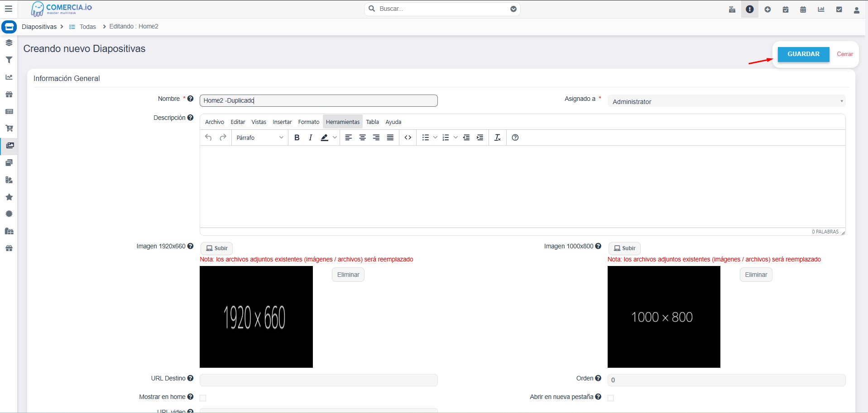The width and height of the screenshot is (868, 413).
Task: Open editor help icon
Action: [515, 138]
